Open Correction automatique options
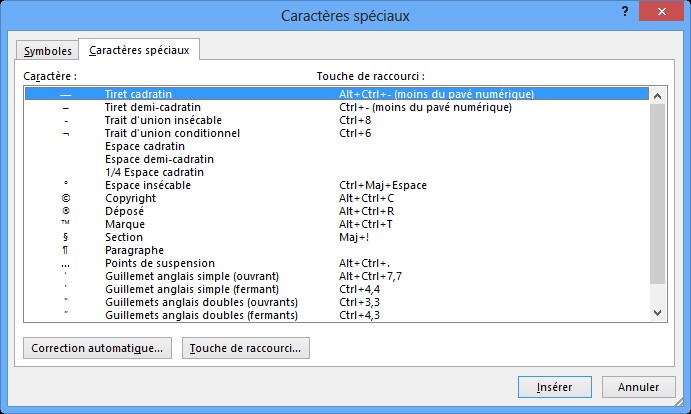This screenshot has width=691, height=414. (97, 348)
